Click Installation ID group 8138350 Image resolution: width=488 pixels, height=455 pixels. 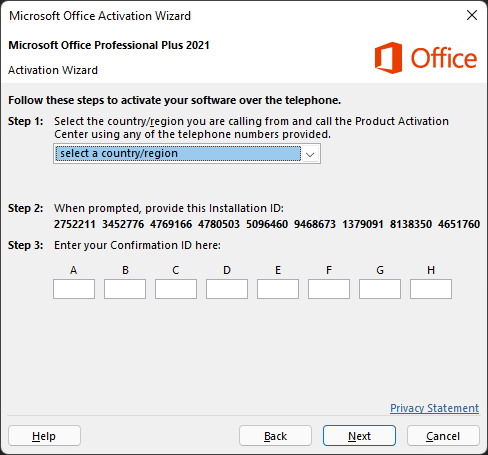[411, 224]
